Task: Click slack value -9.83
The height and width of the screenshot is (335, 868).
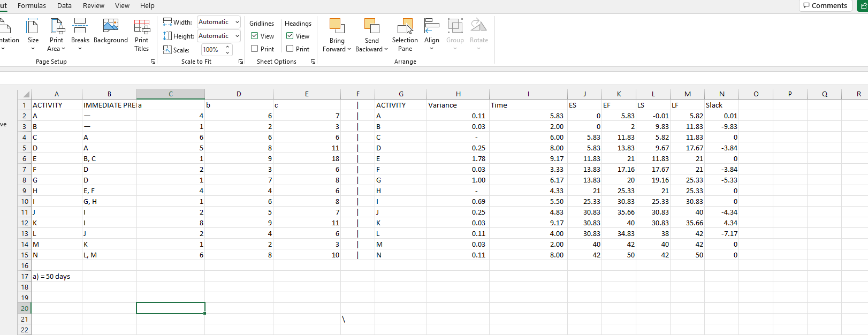Action: [x=721, y=126]
